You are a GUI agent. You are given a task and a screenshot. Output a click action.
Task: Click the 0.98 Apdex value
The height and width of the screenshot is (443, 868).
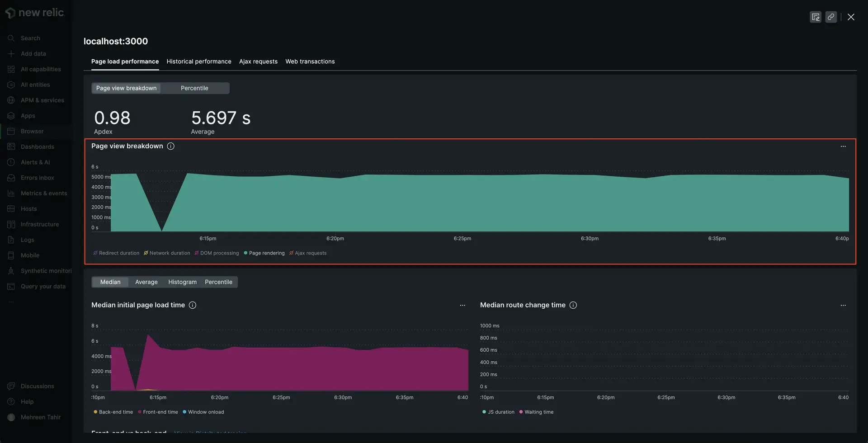(x=112, y=118)
